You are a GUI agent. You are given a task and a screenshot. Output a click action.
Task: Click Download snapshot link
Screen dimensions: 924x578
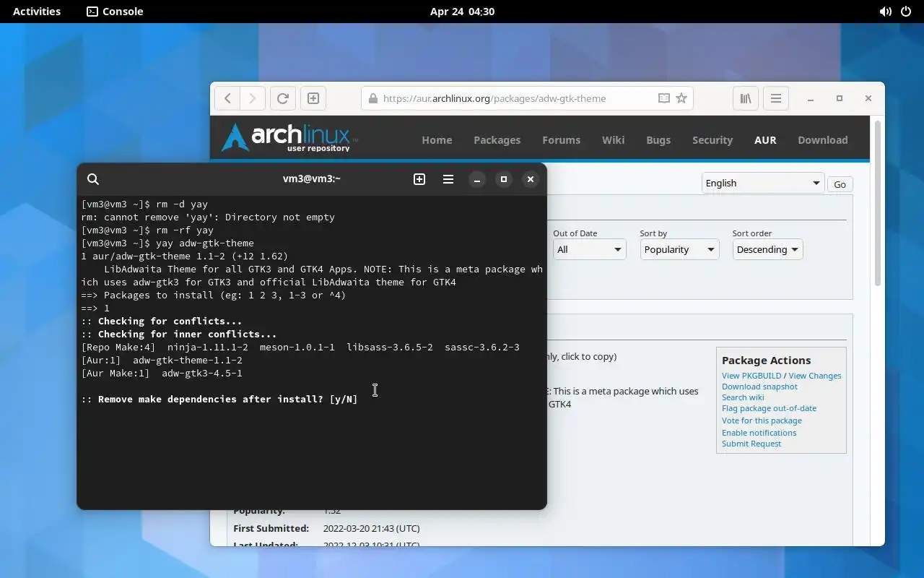pos(759,387)
